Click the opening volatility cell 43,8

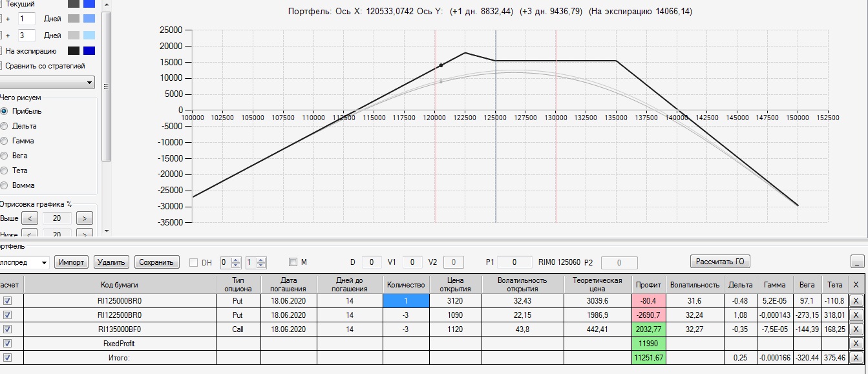pyautogui.click(x=522, y=329)
